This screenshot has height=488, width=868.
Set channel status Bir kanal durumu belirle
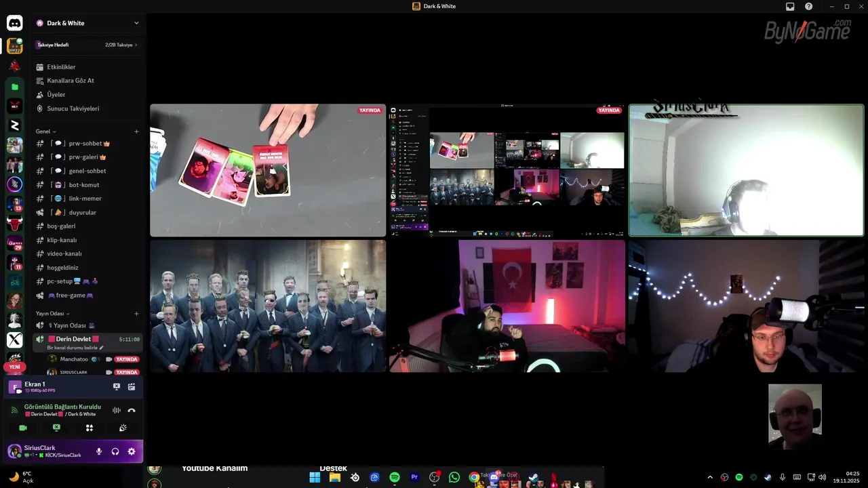point(75,348)
